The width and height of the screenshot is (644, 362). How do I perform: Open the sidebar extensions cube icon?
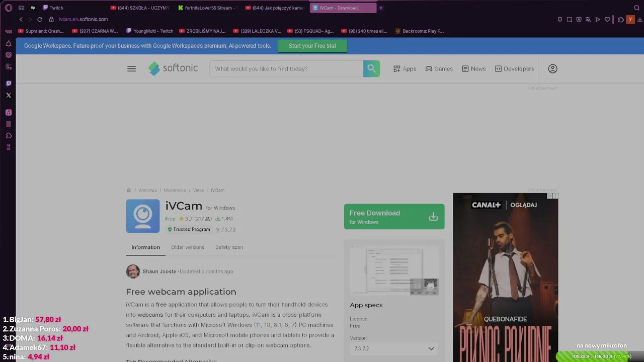tap(9, 136)
